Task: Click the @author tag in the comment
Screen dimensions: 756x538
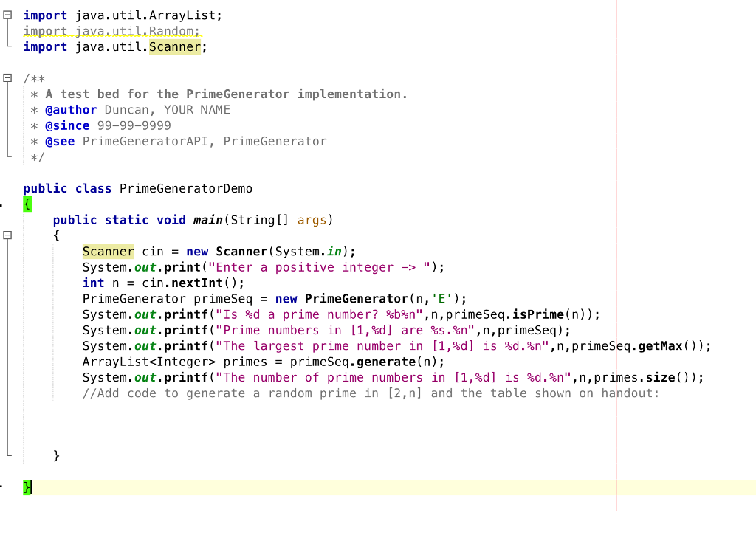Action: click(70, 109)
